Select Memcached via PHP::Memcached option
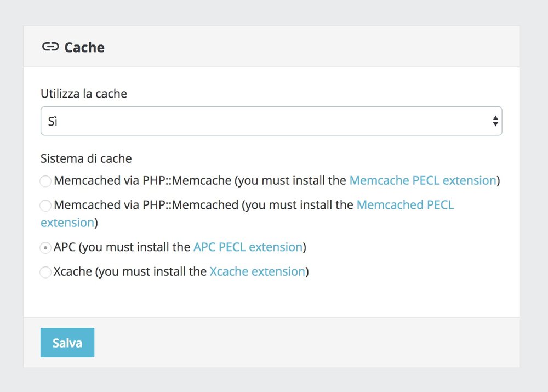548x392 pixels. point(45,206)
